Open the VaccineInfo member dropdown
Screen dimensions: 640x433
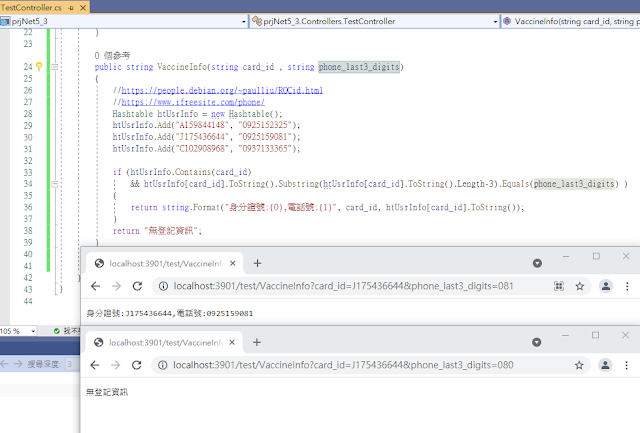tap(571, 21)
